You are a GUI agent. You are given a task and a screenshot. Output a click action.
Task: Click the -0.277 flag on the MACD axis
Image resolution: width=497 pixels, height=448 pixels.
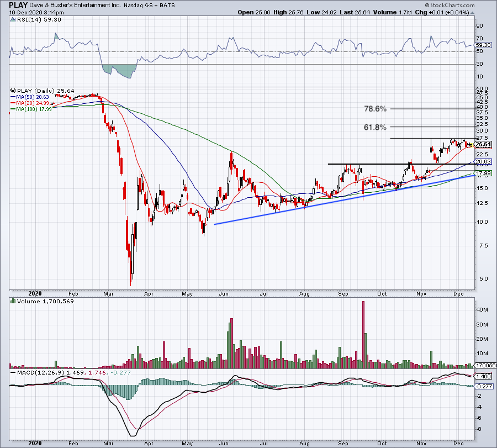[x=484, y=386]
